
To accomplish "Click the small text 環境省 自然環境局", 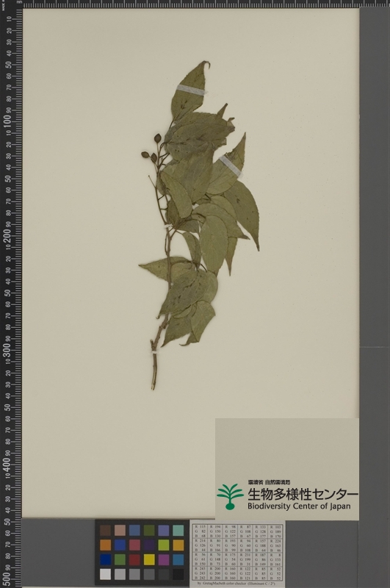I will [x=269, y=482].
